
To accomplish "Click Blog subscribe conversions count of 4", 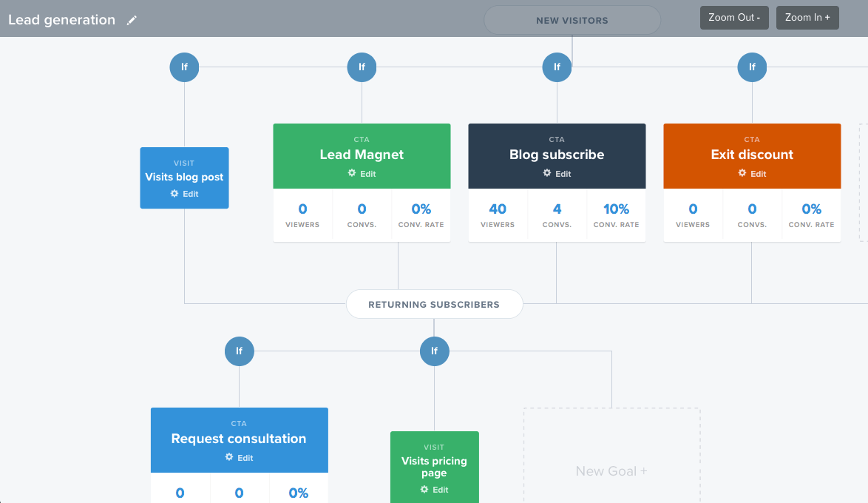I will click(x=557, y=209).
